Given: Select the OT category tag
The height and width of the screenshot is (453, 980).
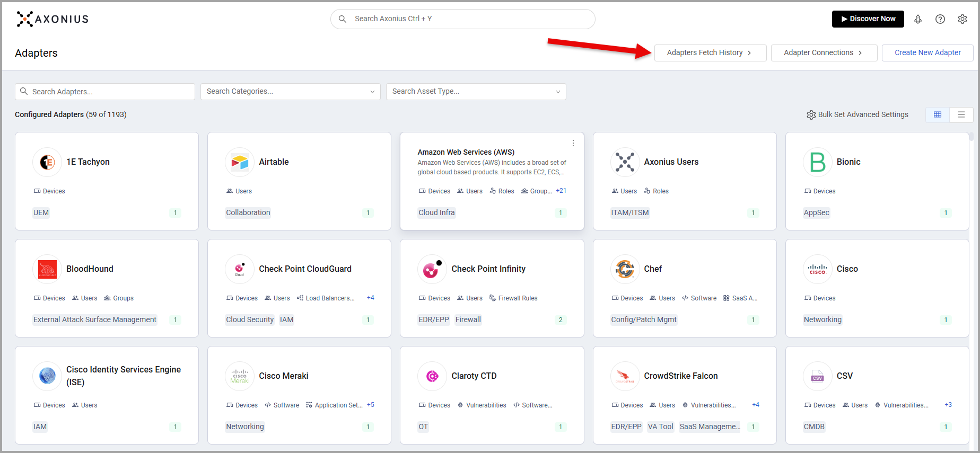Looking at the screenshot, I should 423,427.
